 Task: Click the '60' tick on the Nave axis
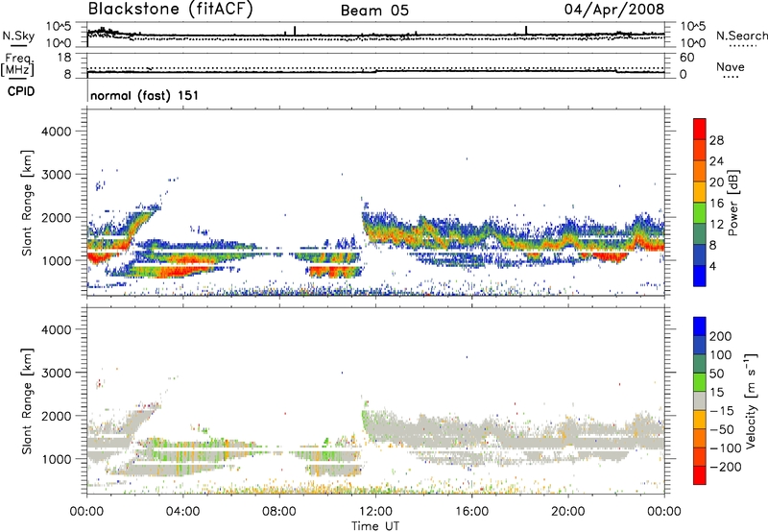pos(686,58)
